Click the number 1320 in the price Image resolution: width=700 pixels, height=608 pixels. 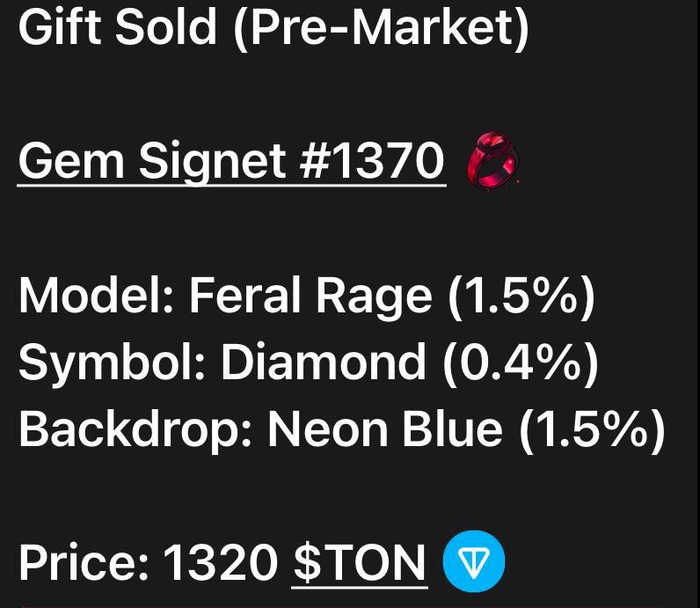221,561
